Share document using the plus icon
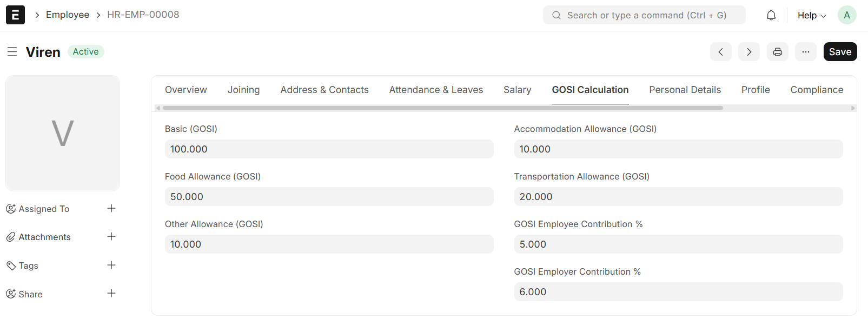 tap(111, 294)
